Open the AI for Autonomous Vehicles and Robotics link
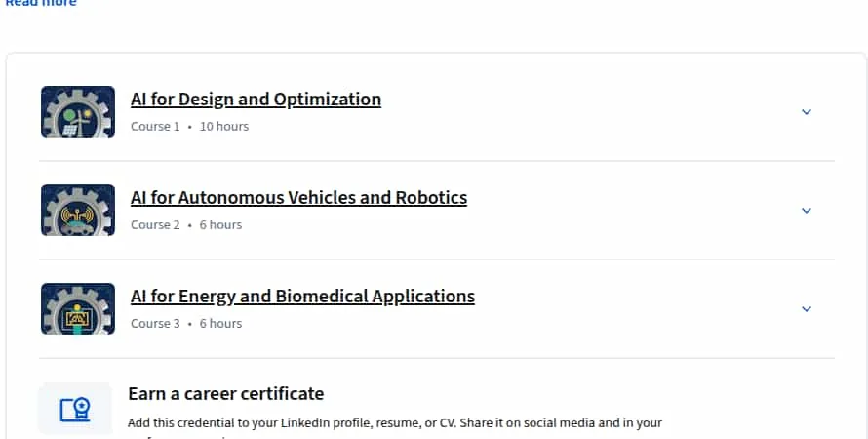This screenshot has width=868, height=439. click(299, 198)
